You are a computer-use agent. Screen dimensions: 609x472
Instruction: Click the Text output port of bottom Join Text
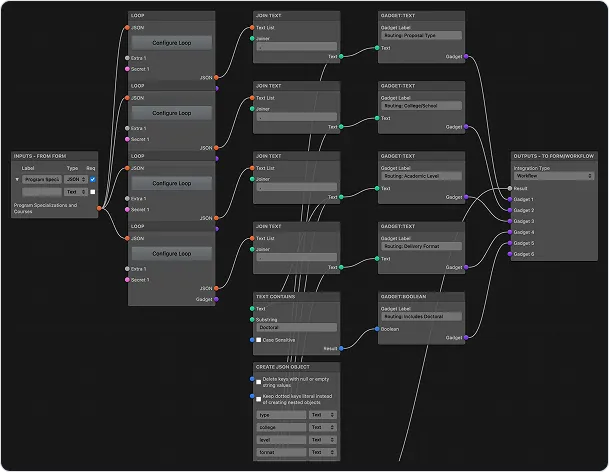click(x=341, y=267)
